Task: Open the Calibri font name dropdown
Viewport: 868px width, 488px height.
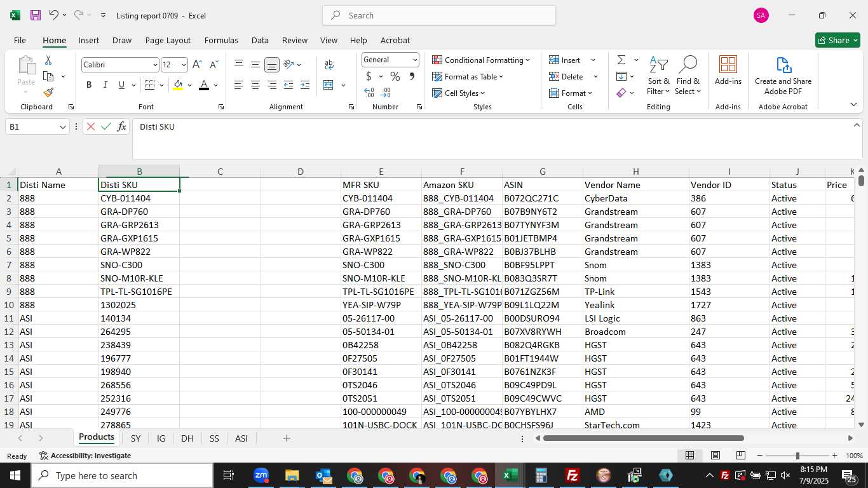Action: pos(155,65)
